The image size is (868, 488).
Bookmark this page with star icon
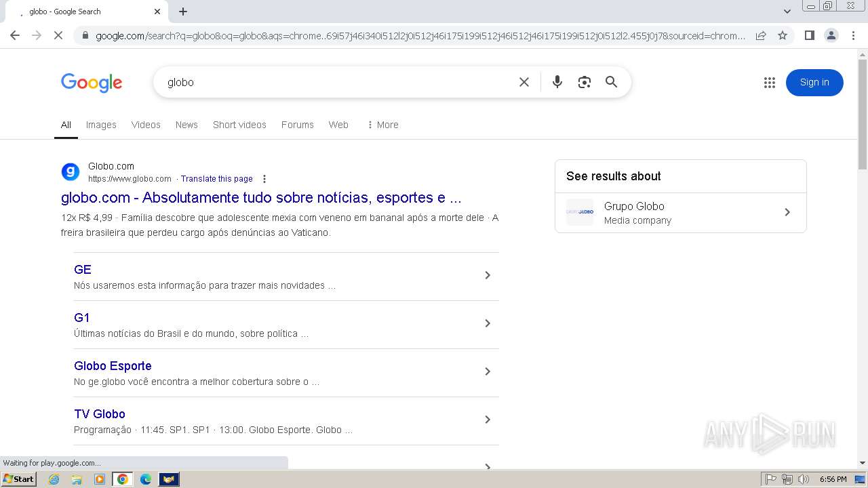[783, 35]
